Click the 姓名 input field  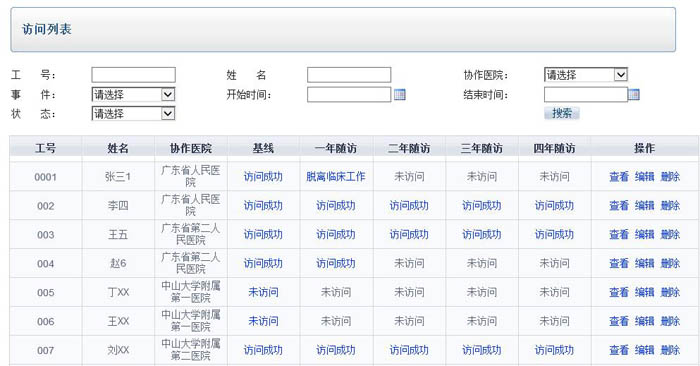[349, 75]
